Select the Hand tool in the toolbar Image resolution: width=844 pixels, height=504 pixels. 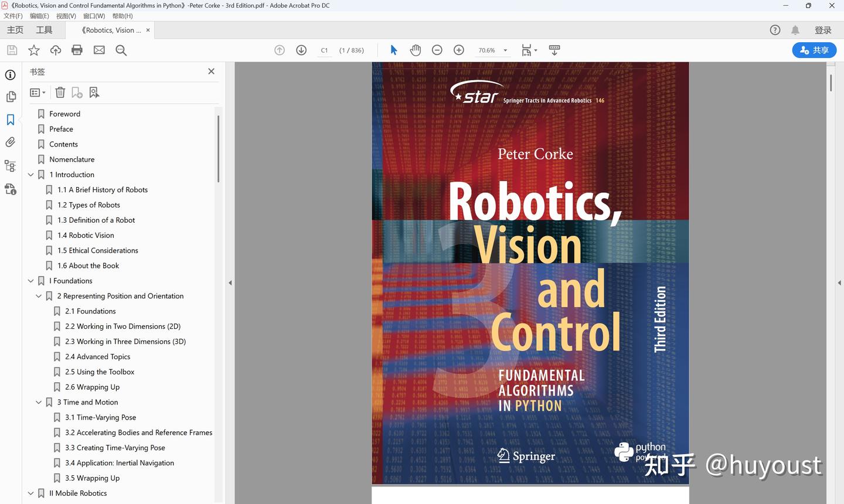coord(416,50)
